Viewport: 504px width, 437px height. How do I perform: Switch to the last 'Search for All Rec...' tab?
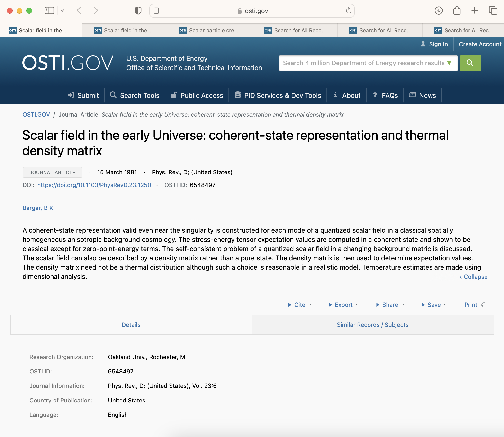[463, 30]
